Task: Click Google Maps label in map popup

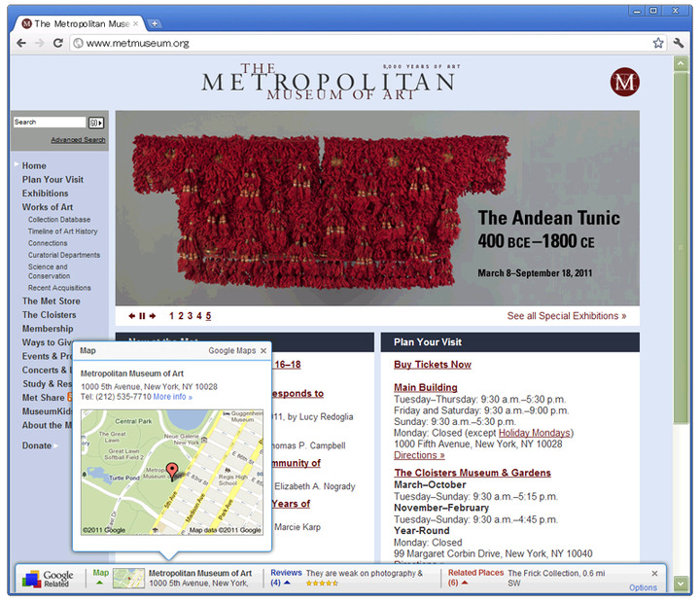Action: pyautogui.click(x=232, y=351)
